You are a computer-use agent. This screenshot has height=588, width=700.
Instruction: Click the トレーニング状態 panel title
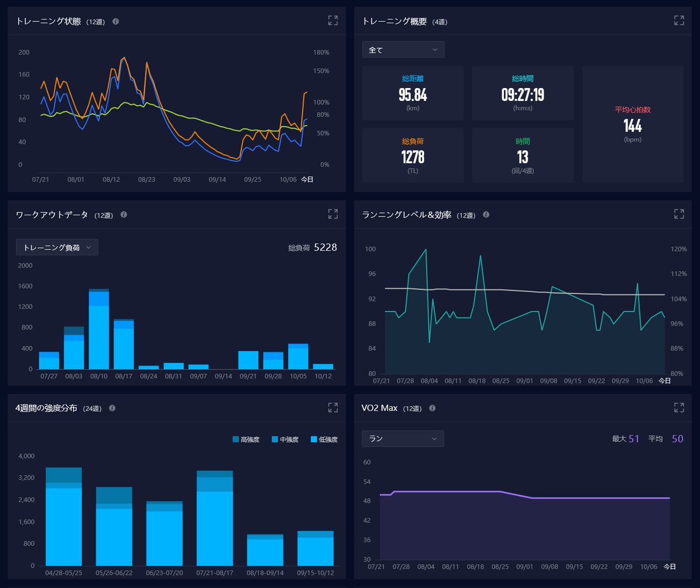point(48,22)
